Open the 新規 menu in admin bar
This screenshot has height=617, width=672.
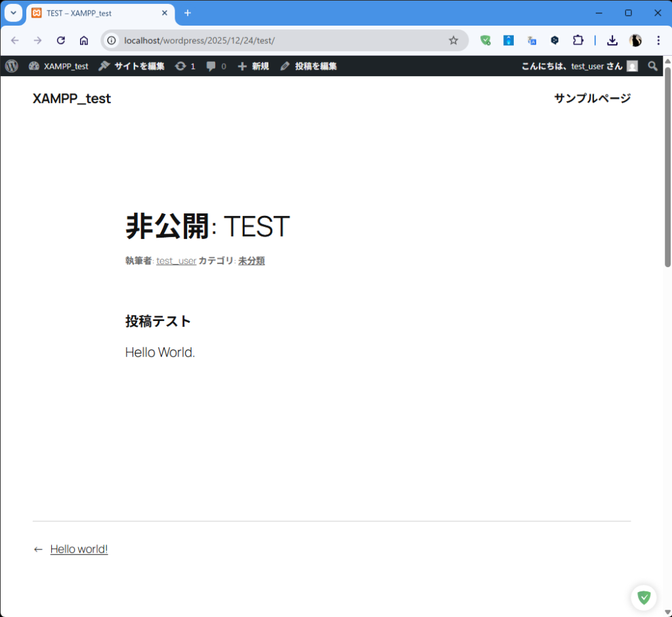[253, 66]
